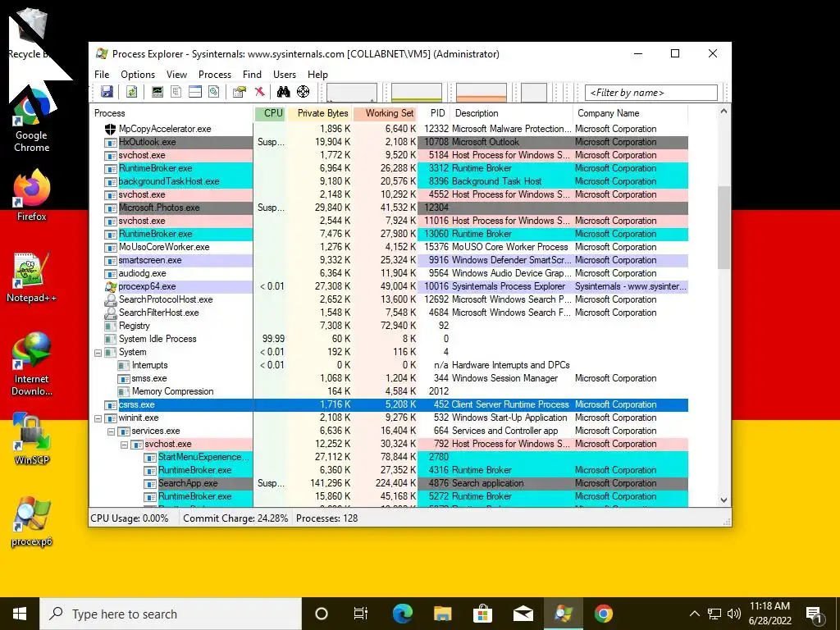Click the Save toolbar icon
Image resolution: width=840 pixels, height=630 pixels.
tap(107, 92)
